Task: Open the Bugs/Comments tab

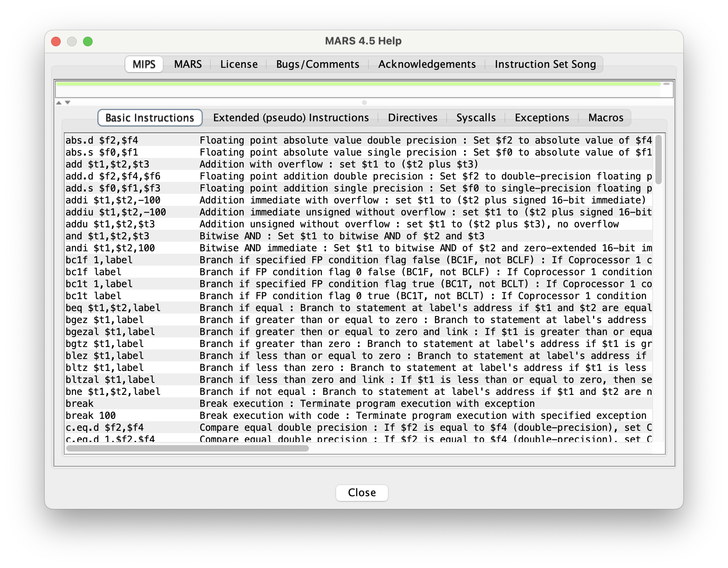Action: pyautogui.click(x=318, y=64)
